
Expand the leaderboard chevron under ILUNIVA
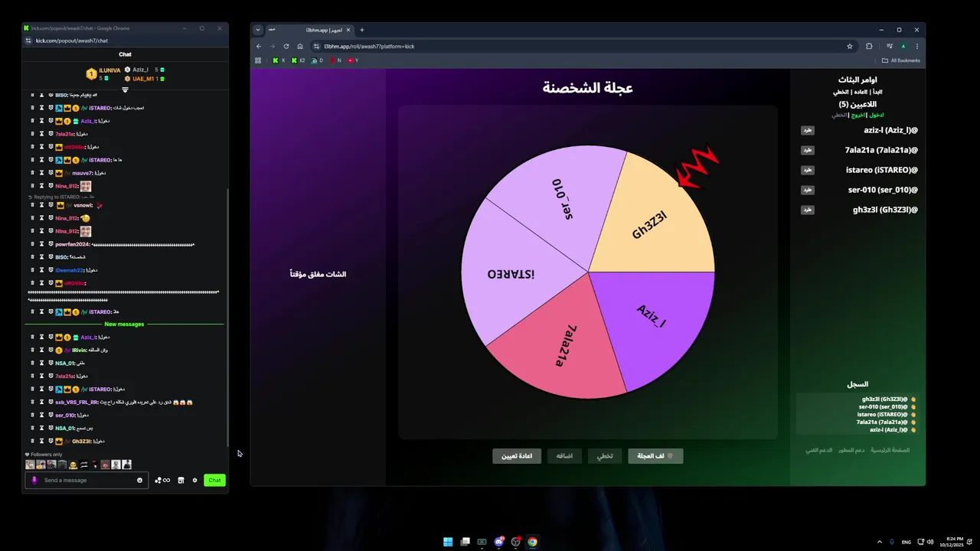point(125,90)
